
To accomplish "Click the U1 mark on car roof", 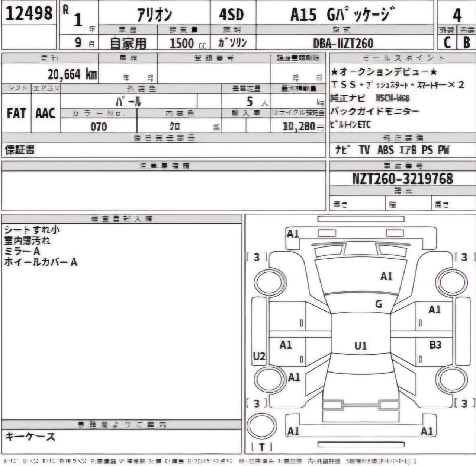I will point(360,346).
